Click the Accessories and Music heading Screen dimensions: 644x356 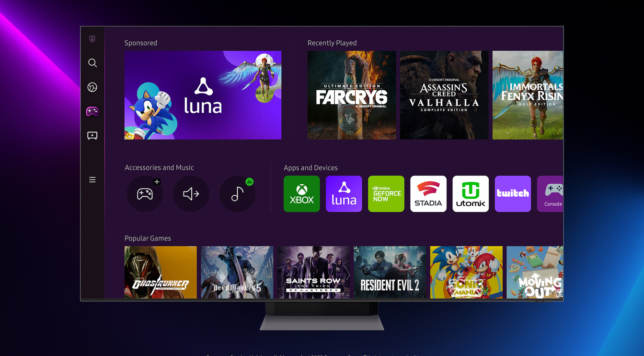coord(159,167)
